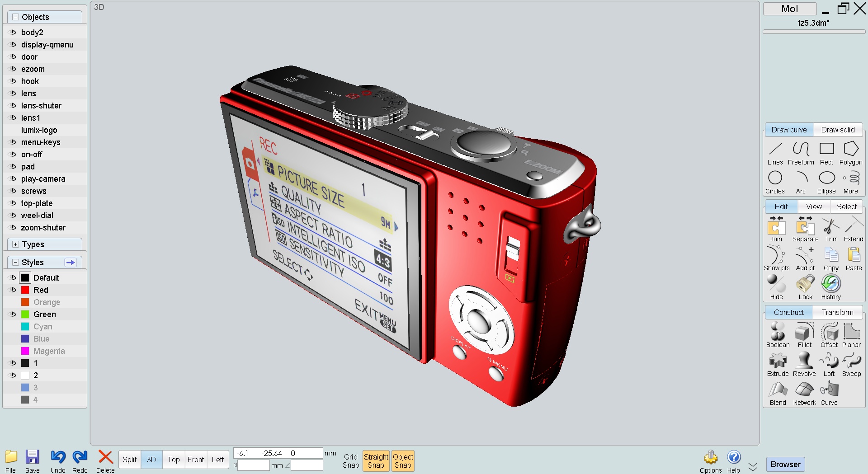Open the Boolean construct tool
The height and width of the screenshot is (474, 868).
pyautogui.click(x=778, y=335)
